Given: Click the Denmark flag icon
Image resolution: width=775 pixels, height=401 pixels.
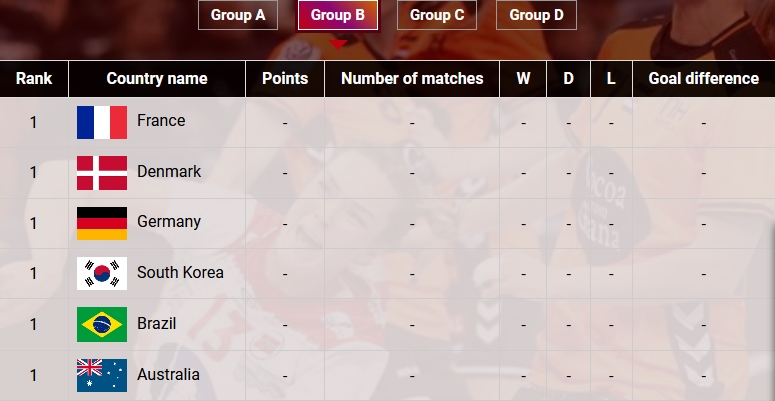Looking at the screenshot, I should pyautogui.click(x=102, y=173).
